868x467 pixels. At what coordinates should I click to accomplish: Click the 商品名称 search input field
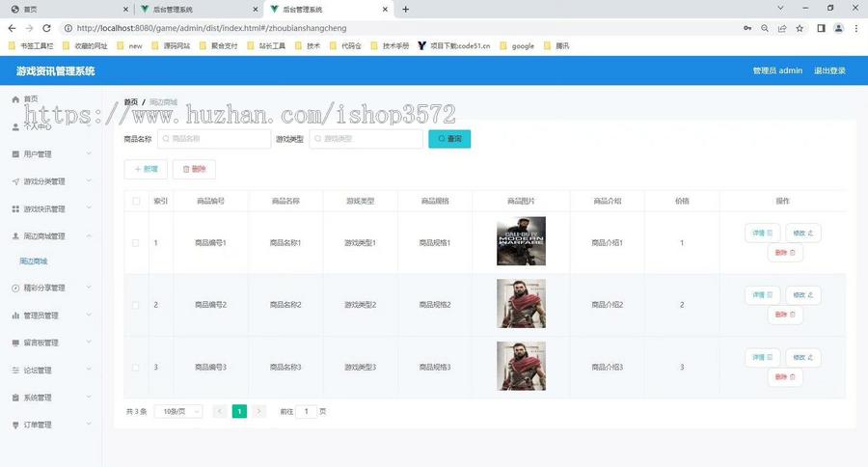pos(214,139)
